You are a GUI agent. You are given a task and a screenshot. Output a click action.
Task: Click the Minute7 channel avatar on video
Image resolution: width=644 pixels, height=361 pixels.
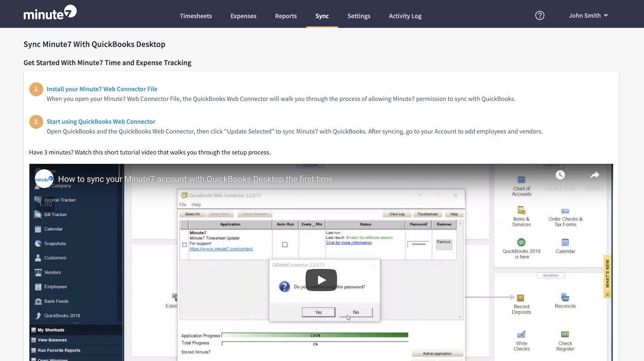pos(44,179)
